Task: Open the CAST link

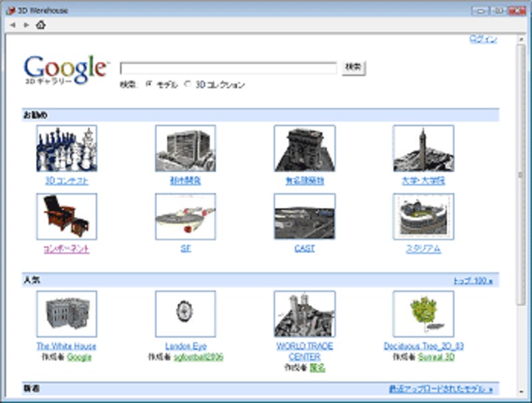Action: click(305, 249)
